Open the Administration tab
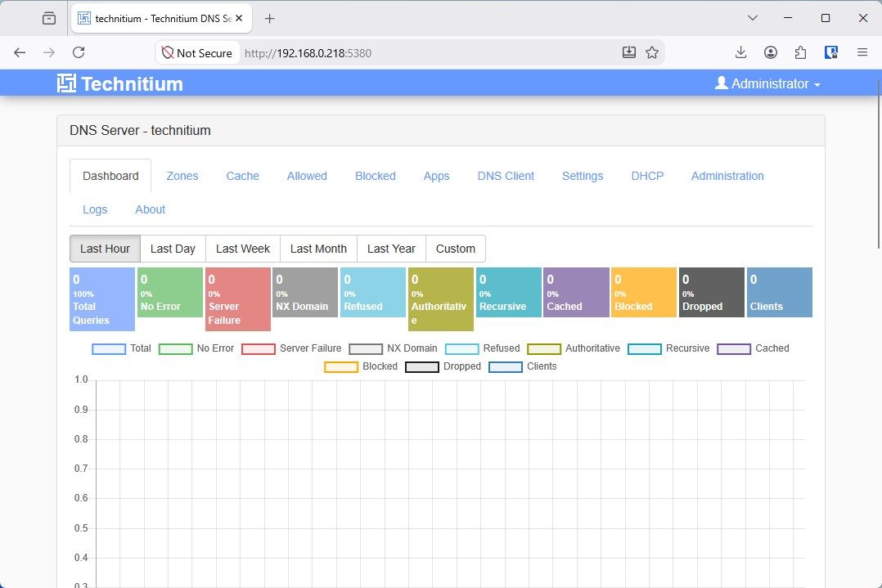This screenshot has height=588, width=882. click(x=727, y=176)
